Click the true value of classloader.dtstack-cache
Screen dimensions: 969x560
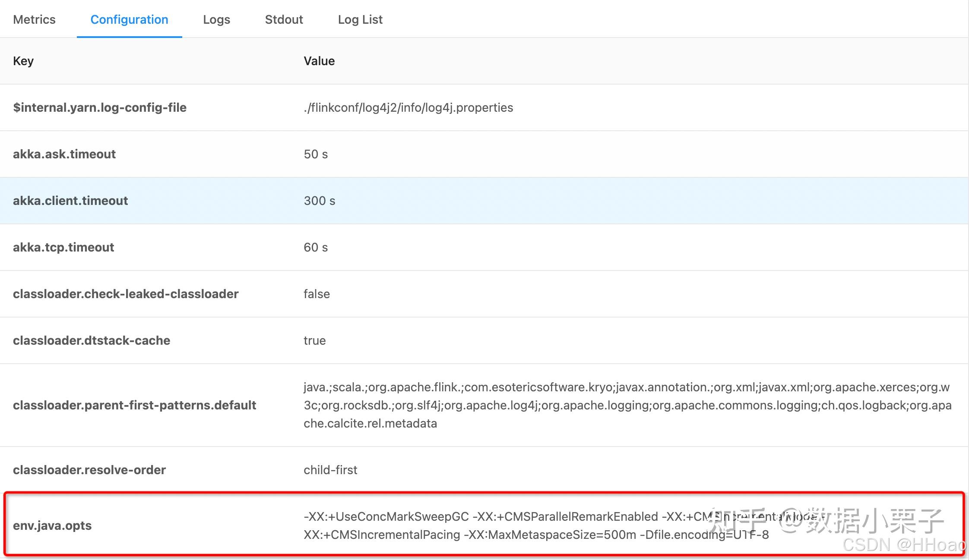(314, 340)
